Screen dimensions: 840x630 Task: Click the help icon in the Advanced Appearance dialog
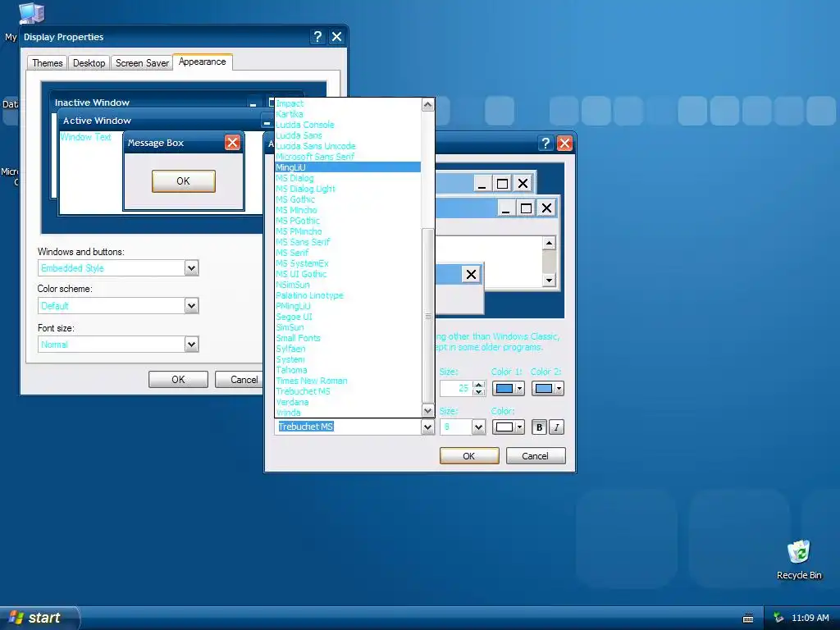tap(546, 143)
